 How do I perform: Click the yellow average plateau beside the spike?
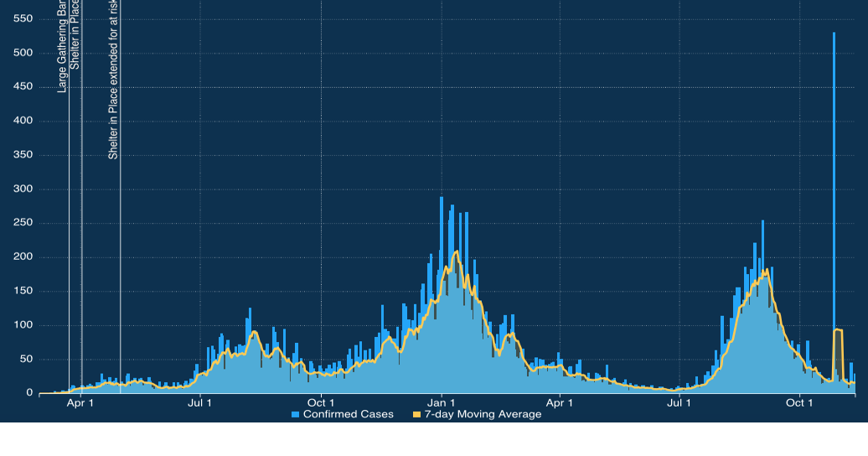pos(838,330)
